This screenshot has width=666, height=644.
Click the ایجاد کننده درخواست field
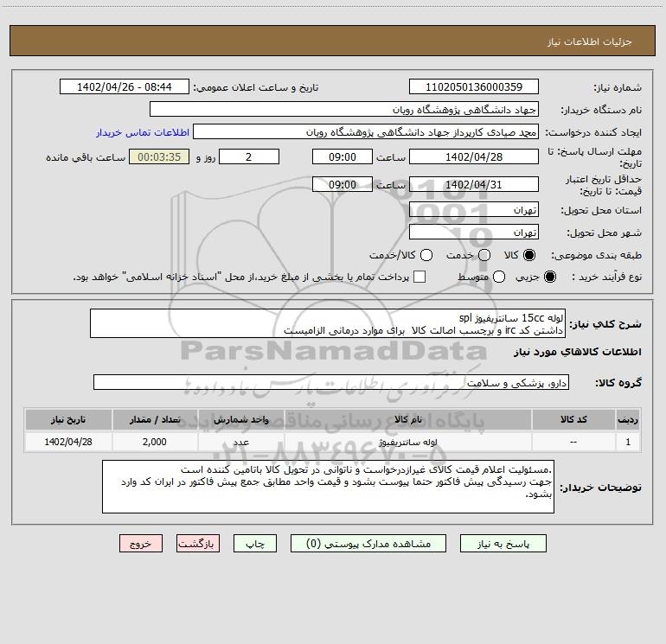point(366,131)
